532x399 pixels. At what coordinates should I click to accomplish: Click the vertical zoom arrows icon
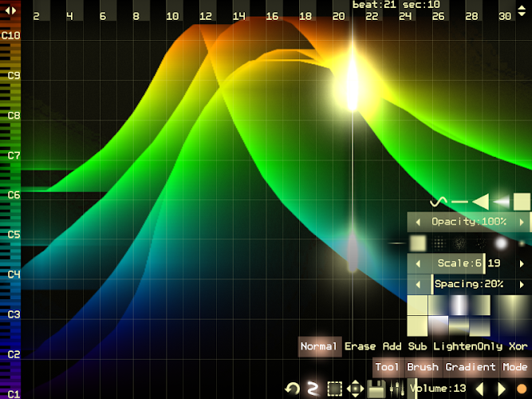[522, 10]
